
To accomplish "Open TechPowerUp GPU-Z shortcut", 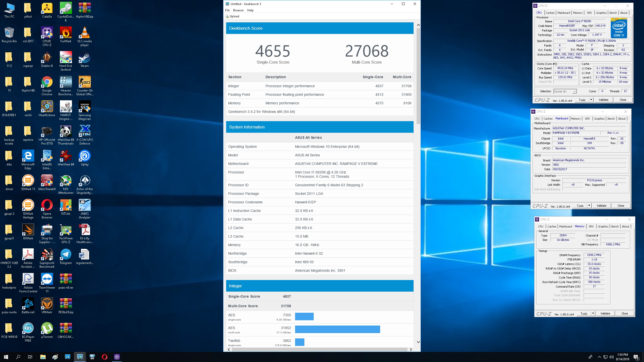I will (66, 234).
